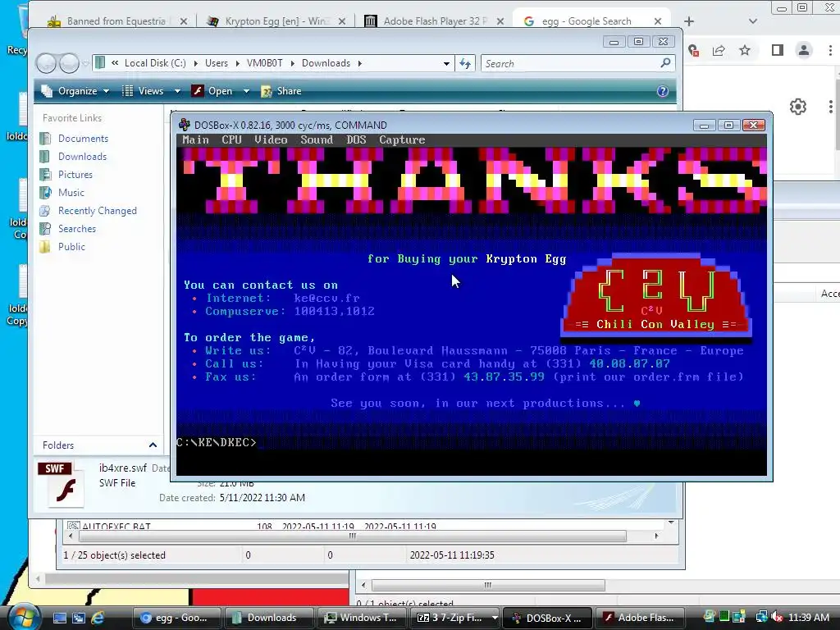Image resolution: width=840 pixels, height=630 pixels.
Task: Click the Chrome share page icon
Action: click(719, 50)
